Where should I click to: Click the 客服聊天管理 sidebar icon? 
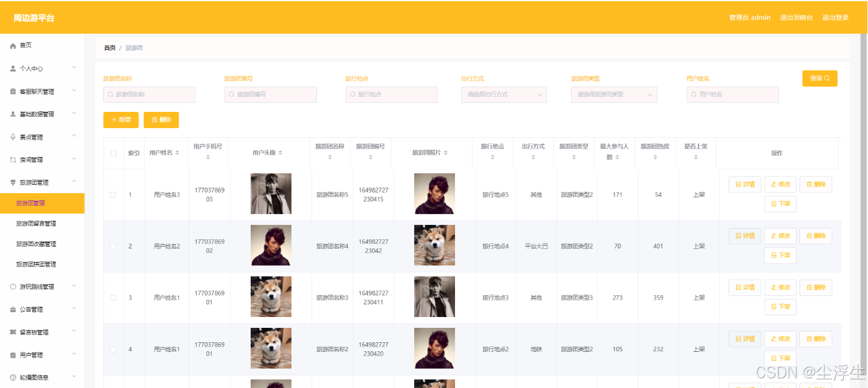[13, 91]
